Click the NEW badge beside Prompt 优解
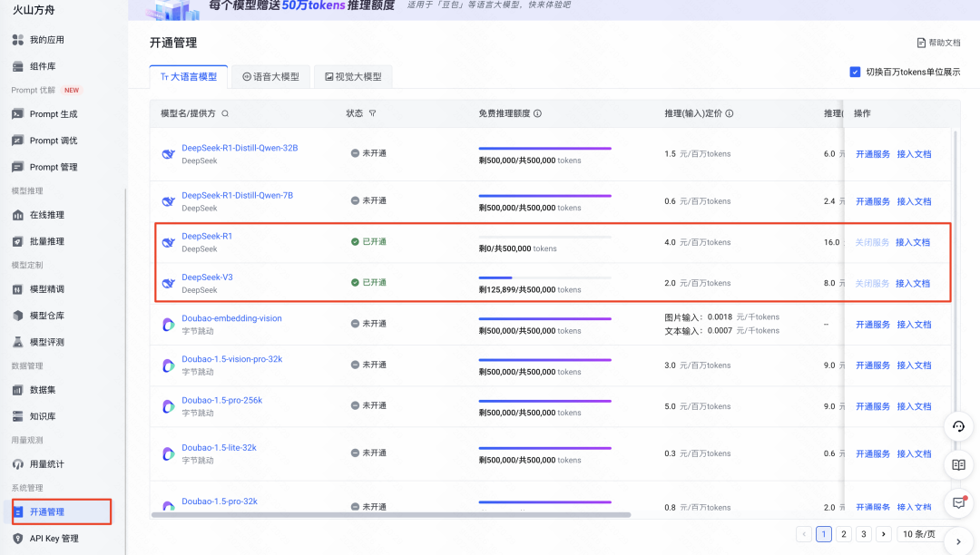The height and width of the screenshot is (555, 980). [72, 91]
